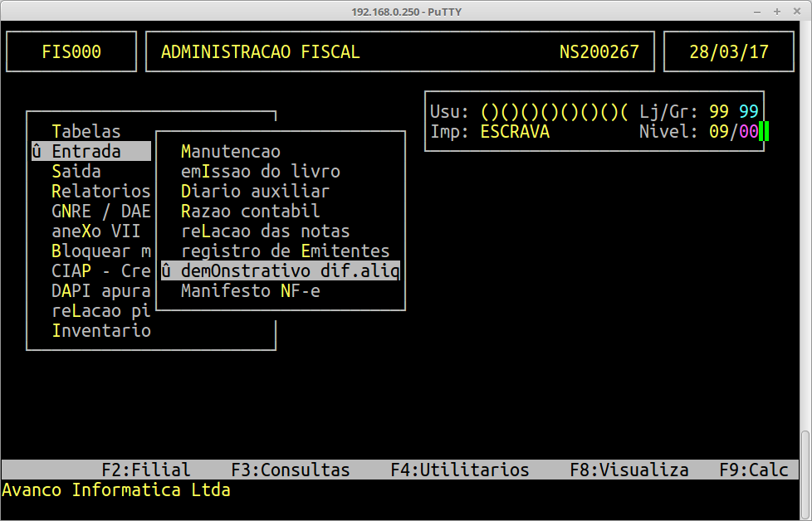812x521 pixels.
Task: Select Razao contabil menu item
Action: point(250,212)
